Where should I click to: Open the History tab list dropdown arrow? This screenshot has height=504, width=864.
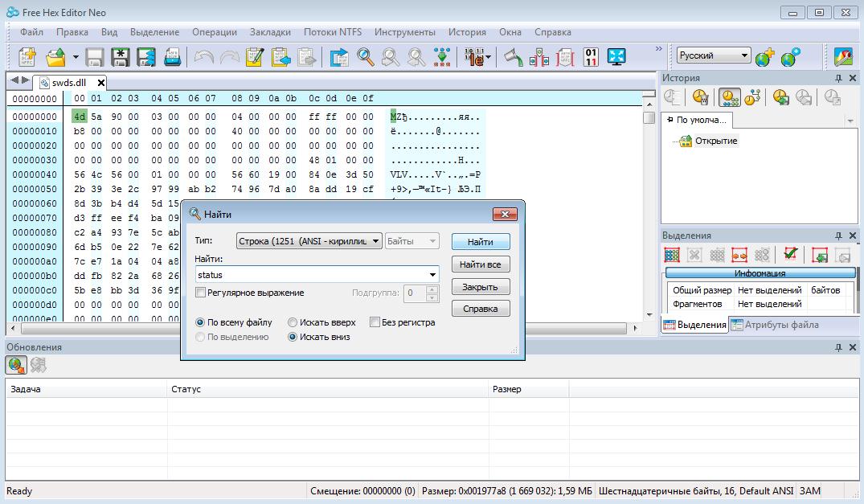click(850, 121)
